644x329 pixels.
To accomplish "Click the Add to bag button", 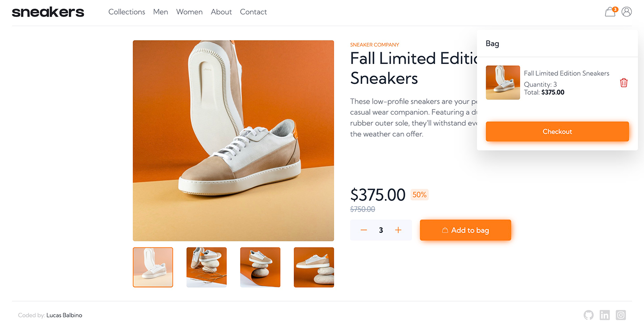I will coord(466,230).
